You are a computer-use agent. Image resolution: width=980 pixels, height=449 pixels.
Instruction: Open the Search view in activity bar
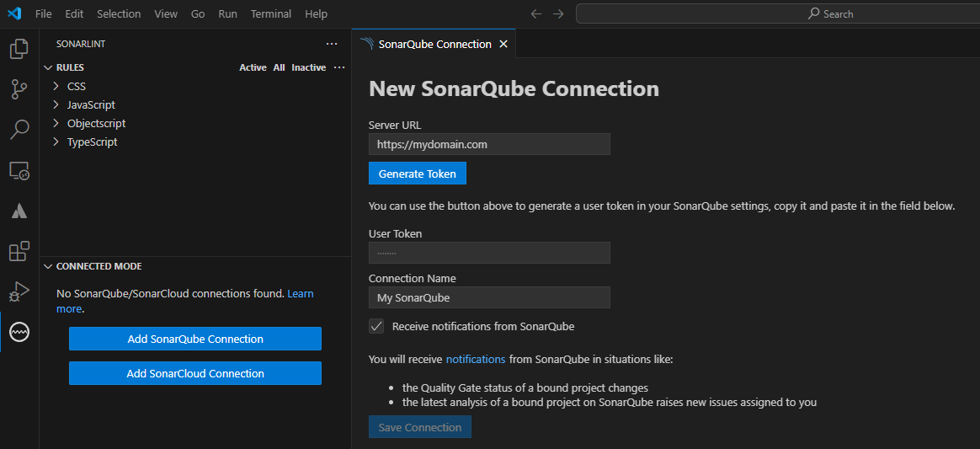click(19, 130)
